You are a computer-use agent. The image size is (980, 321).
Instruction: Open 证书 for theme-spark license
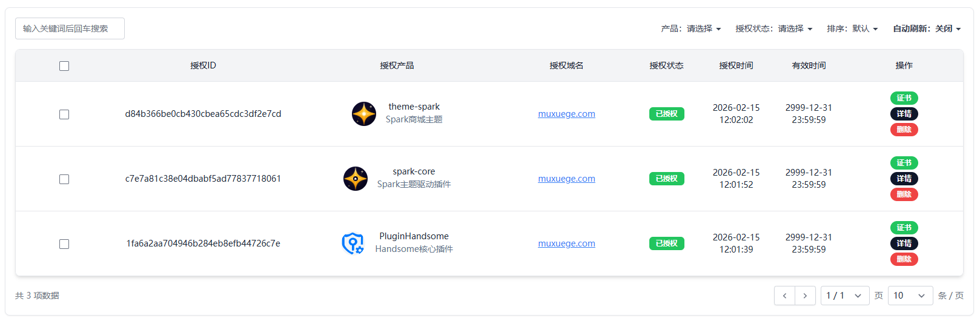(x=904, y=98)
